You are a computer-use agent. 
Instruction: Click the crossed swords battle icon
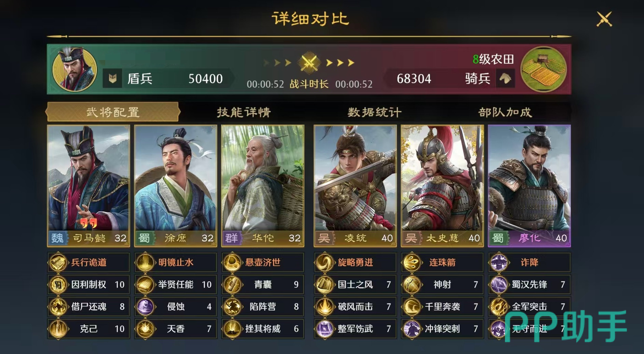point(309,63)
